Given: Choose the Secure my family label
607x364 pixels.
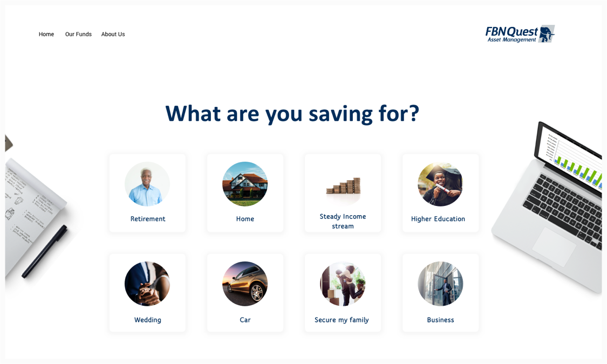Looking at the screenshot, I should (342, 320).
